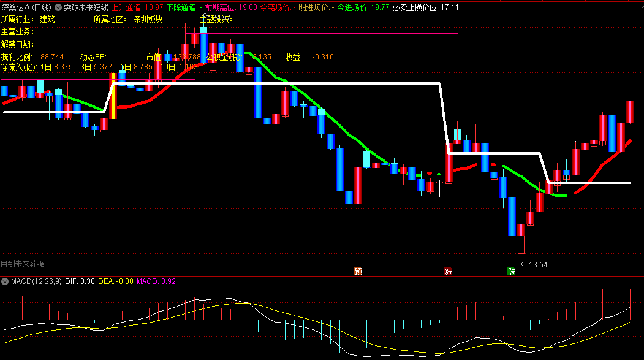Image resolution: width=644 pixels, height=360 pixels.
Task: Expand the MACD(12,26,9) indicator dropdown icon
Action: tap(5, 281)
